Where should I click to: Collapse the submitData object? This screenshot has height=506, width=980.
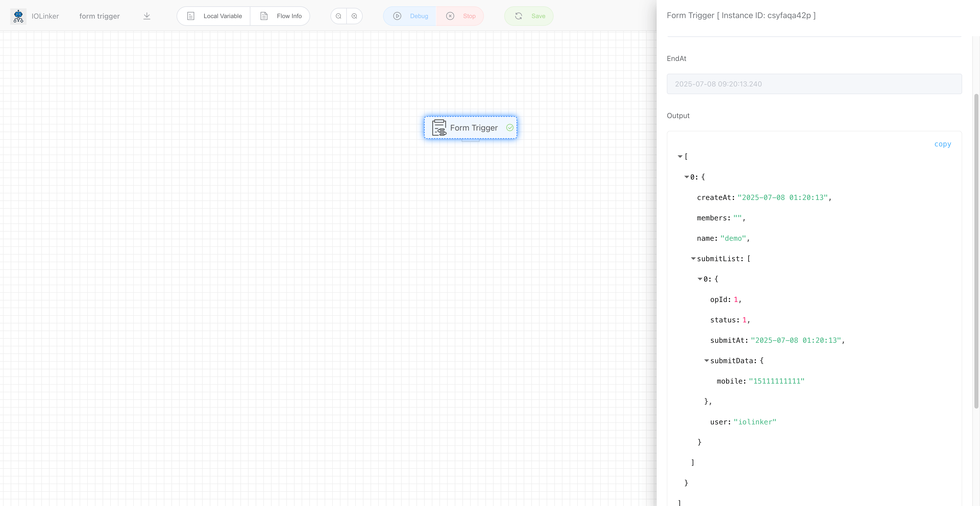point(706,361)
